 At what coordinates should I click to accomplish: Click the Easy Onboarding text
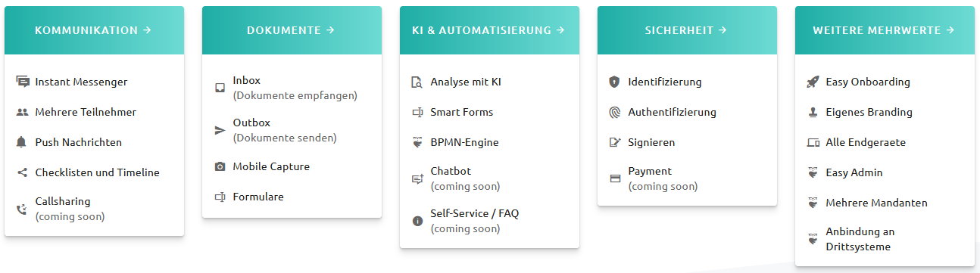point(868,82)
